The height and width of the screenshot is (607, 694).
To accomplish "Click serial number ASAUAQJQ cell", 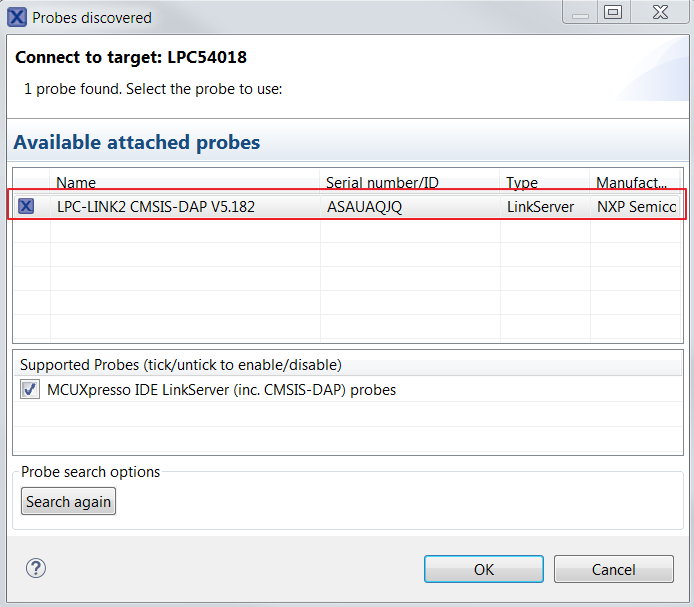I will (364, 207).
